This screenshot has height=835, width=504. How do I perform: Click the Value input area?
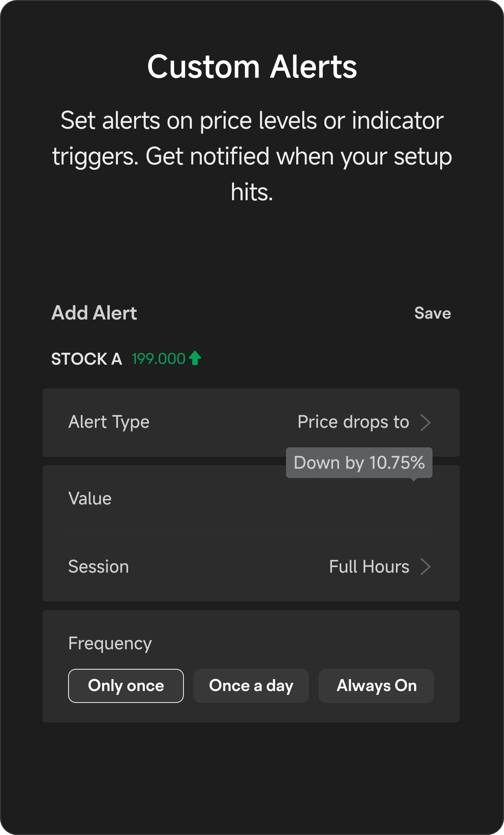(x=251, y=499)
